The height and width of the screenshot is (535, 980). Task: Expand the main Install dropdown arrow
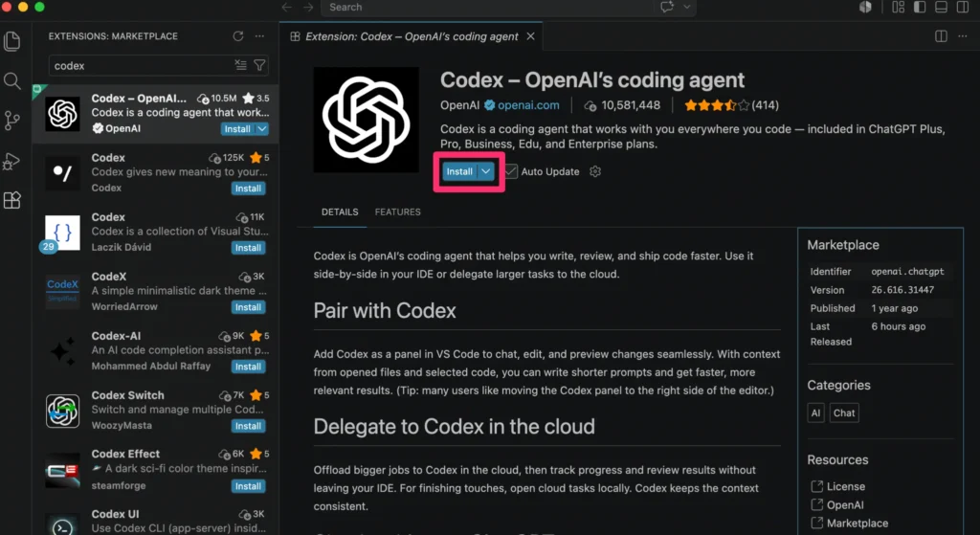click(x=485, y=171)
